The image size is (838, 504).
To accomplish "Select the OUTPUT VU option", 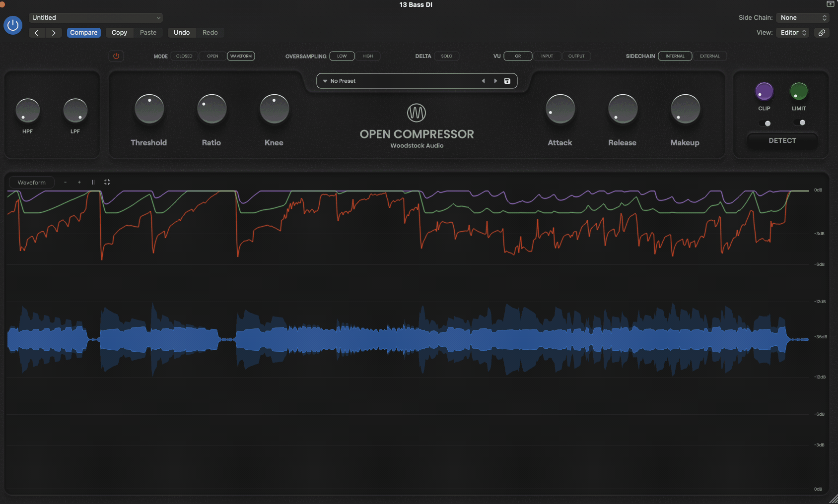I will (576, 56).
